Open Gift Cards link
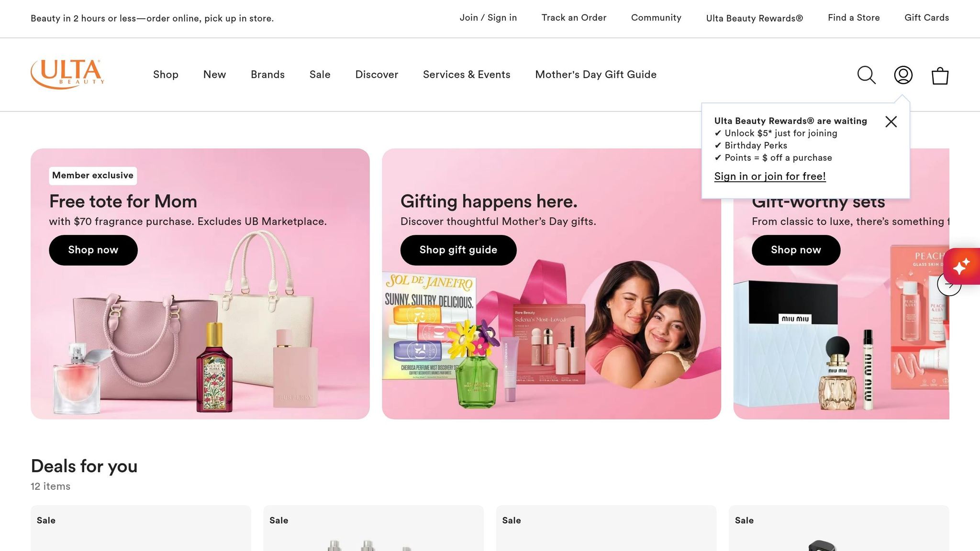This screenshot has height=551, width=980. pos(926,18)
